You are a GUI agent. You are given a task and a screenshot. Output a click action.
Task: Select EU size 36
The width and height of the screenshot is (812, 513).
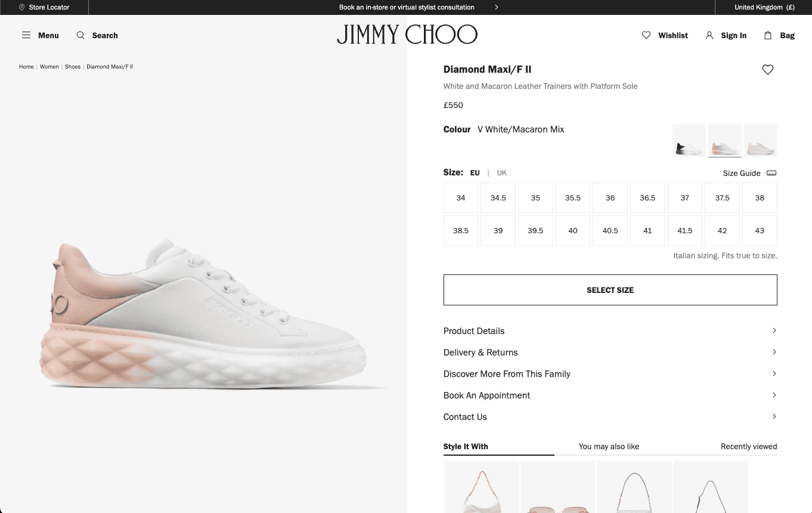[610, 197]
